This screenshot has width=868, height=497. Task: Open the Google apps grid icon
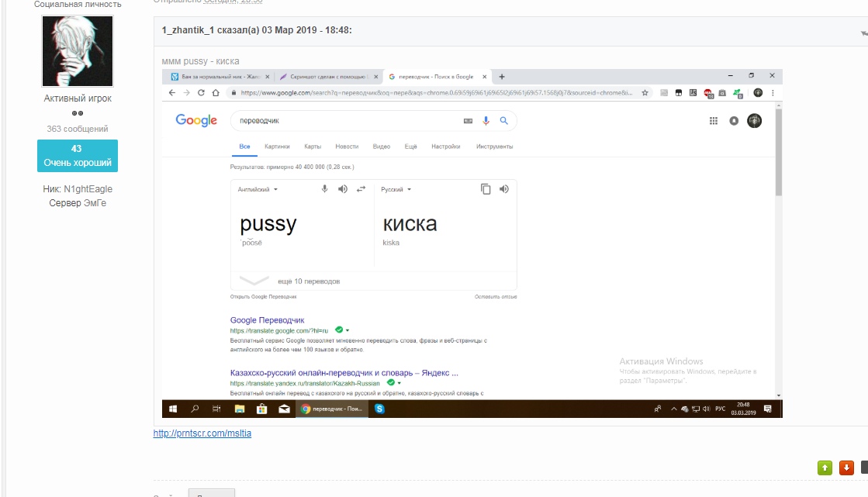coord(714,121)
